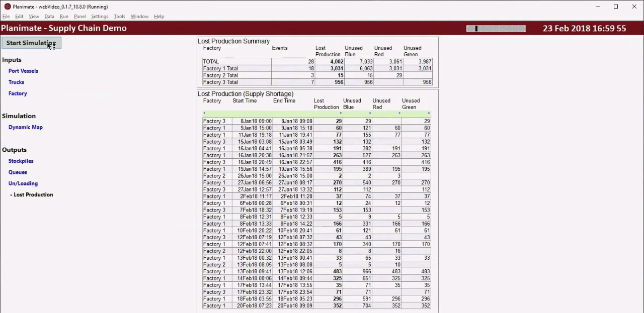This screenshot has width=644, height=313.
Task: Click the Unused Green column filter asterisk
Action: (429, 114)
